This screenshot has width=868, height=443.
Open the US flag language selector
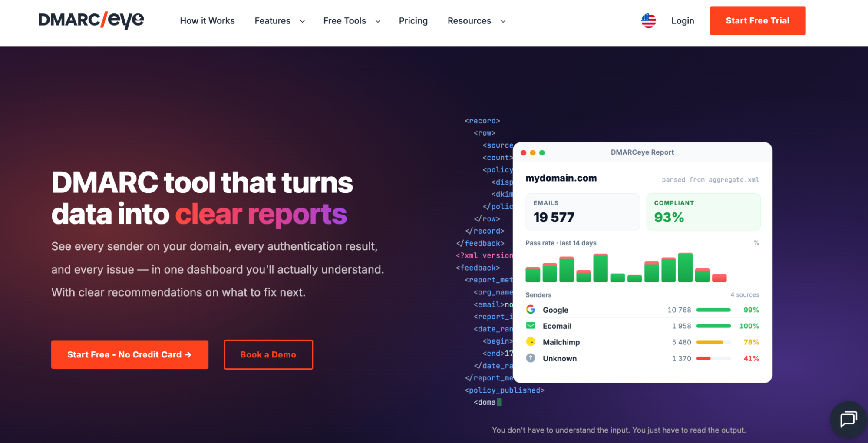649,20
